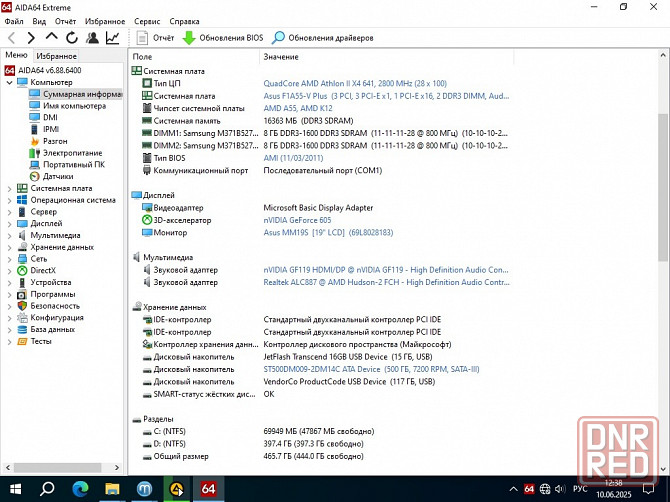
Task: Collapse the Компьютер tree node
Action: [9, 82]
